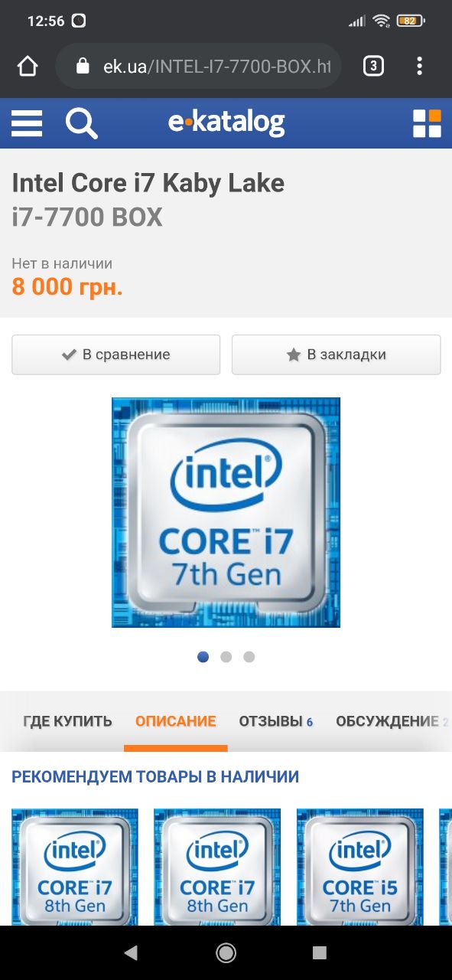This screenshot has height=980, width=452.
Task: Open the tab switcher showing 3
Action: click(x=372, y=67)
